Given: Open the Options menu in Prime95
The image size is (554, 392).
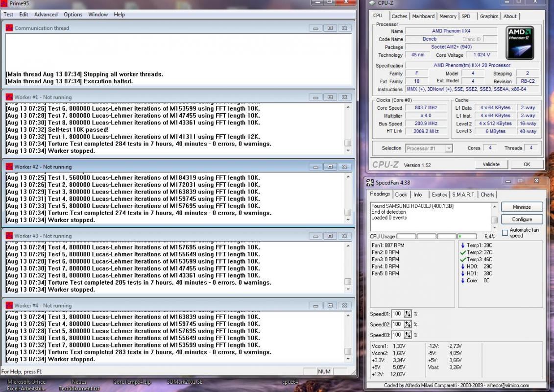Looking at the screenshot, I should (73, 15).
